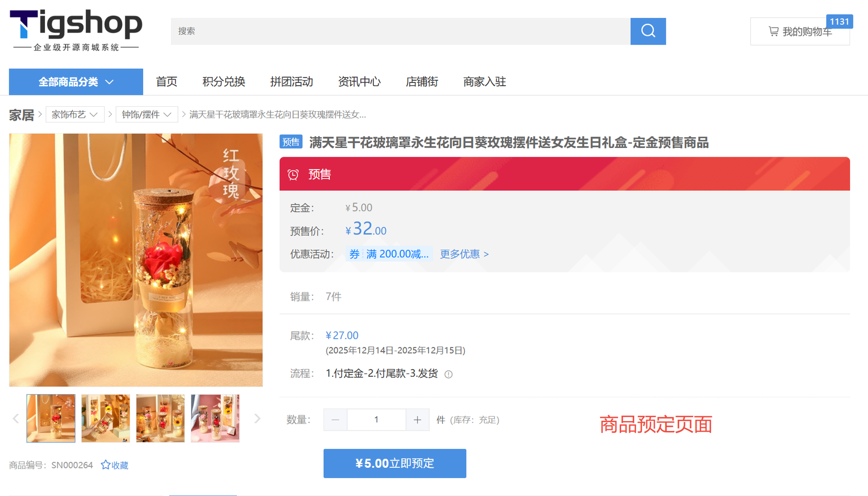Open the 家饰布艺 breadcrumb dropdown

pos(75,114)
